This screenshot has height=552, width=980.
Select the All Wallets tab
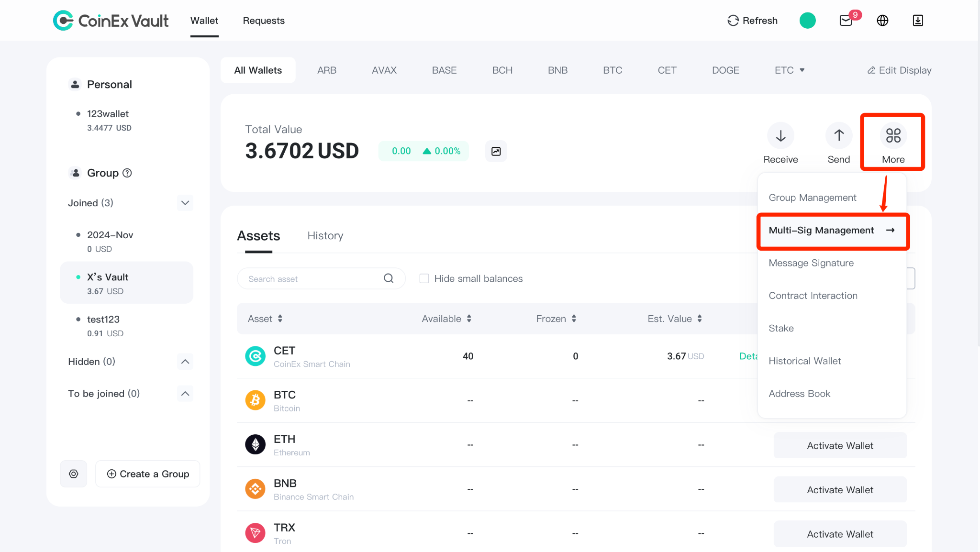(x=258, y=70)
